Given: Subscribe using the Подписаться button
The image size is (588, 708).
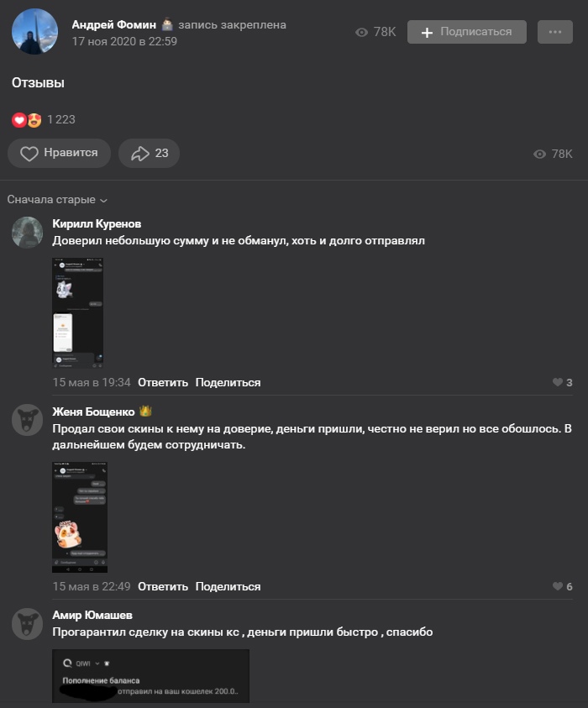Looking at the screenshot, I should pyautogui.click(x=466, y=32).
